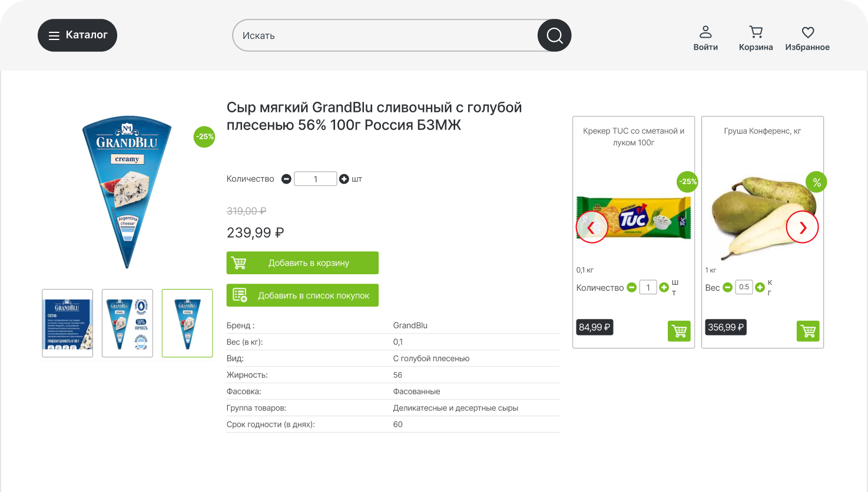Open the Корзина cart icon
This screenshot has width=868, height=492.
click(756, 32)
